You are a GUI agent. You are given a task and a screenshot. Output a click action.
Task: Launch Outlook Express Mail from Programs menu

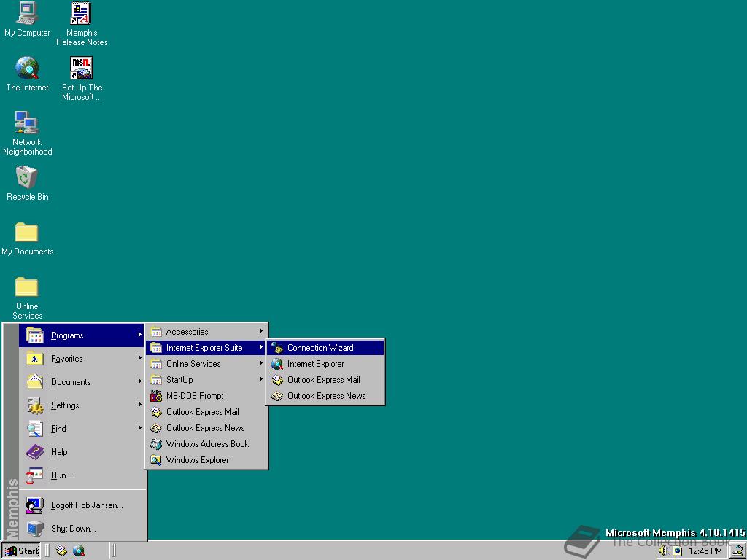[206, 412]
